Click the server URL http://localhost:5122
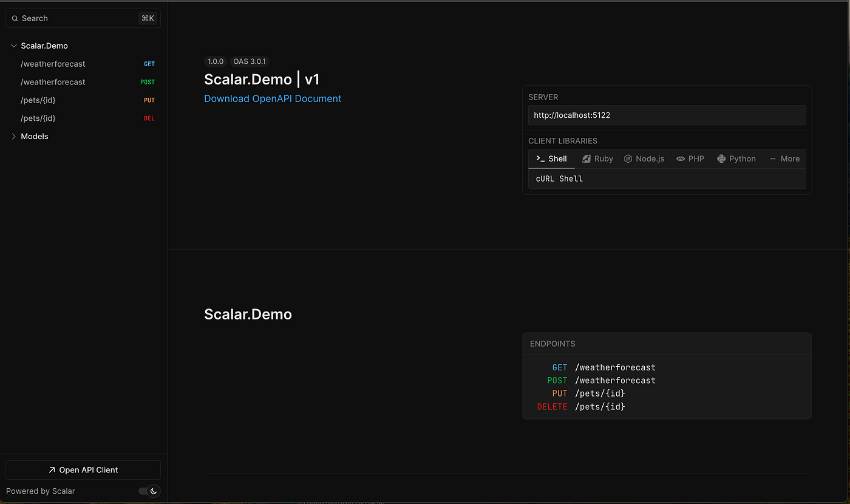Screen dimensions: 850x504 point(667,115)
